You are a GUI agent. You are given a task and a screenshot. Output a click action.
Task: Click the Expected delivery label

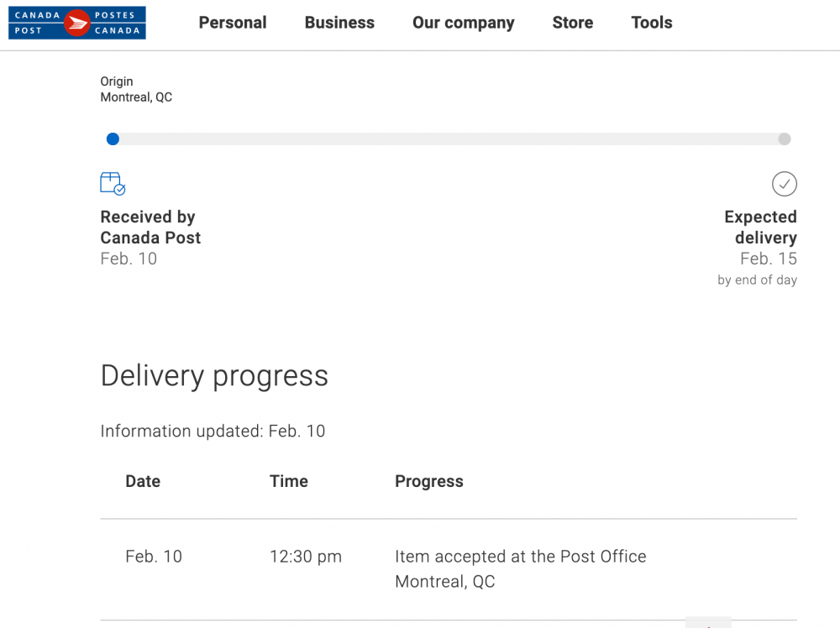click(761, 227)
